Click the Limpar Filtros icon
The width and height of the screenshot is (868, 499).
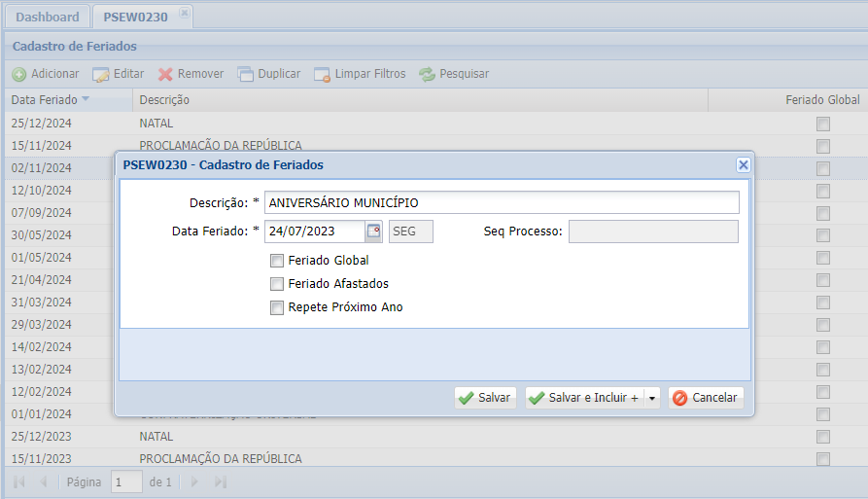[322, 74]
